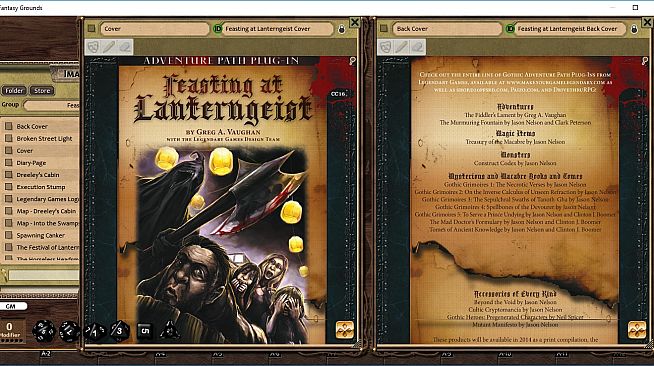This screenshot has width=654, height=366.
Task: Click the orange resize icon on Cover image
Action: coord(345,330)
